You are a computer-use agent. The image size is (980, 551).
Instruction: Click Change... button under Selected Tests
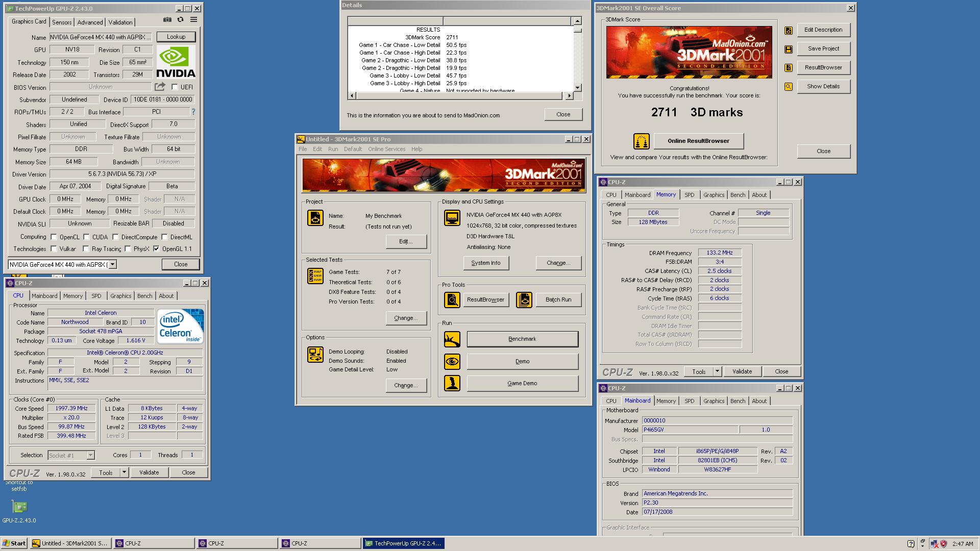pos(406,318)
